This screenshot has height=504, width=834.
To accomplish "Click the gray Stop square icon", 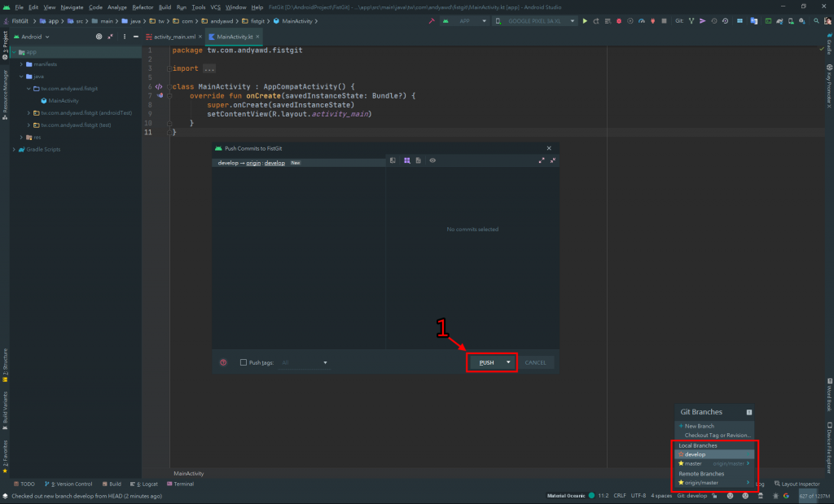I will (x=664, y=21).
